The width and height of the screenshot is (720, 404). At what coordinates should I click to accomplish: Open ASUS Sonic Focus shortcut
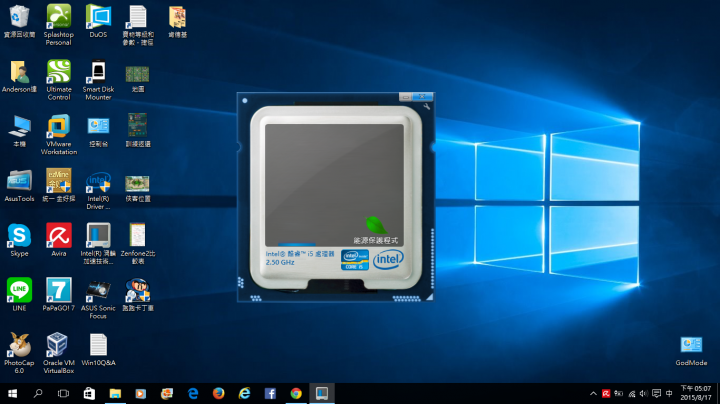(x=98, y=298)
